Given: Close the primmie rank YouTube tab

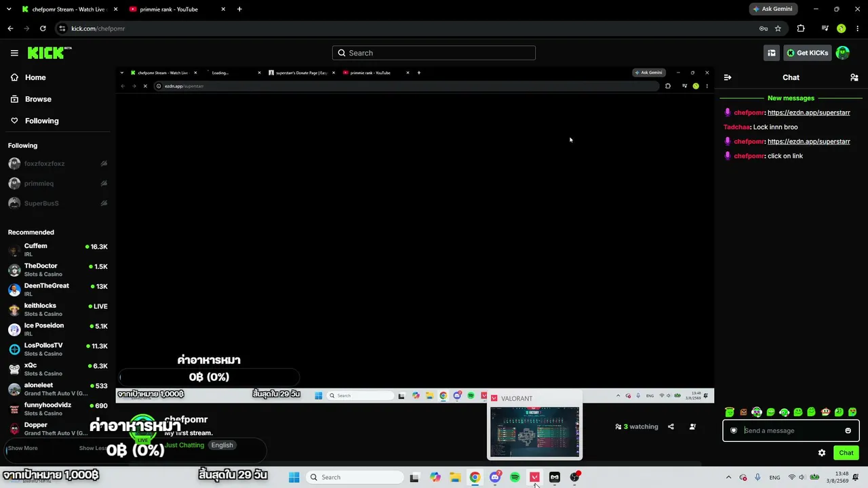Looking at the screenshot, I should (223, 9).
